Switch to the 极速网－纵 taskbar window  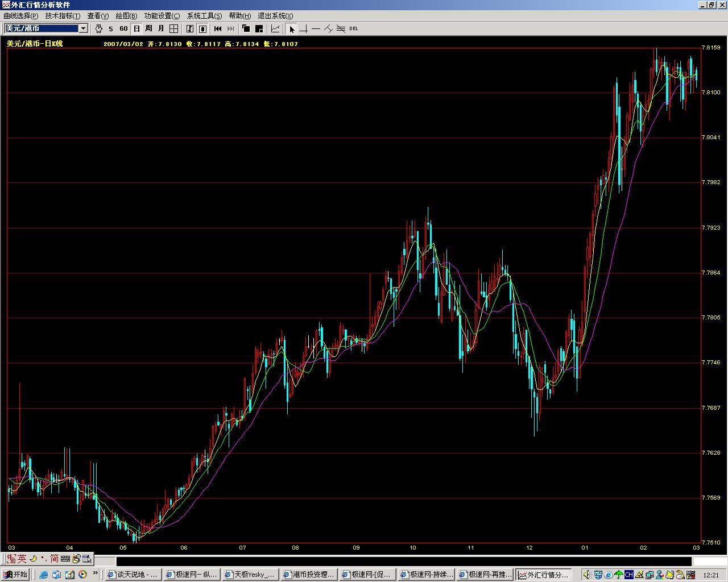192,575
